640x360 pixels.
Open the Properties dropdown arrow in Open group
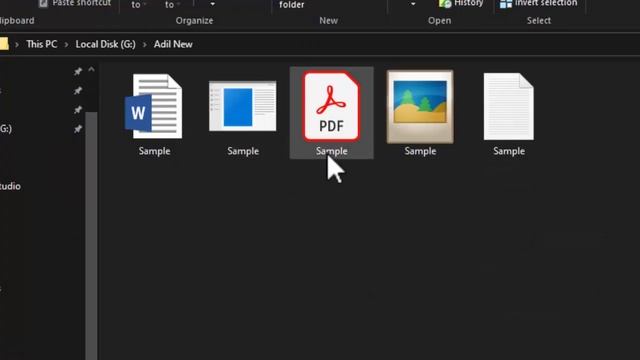coord(413,4)
